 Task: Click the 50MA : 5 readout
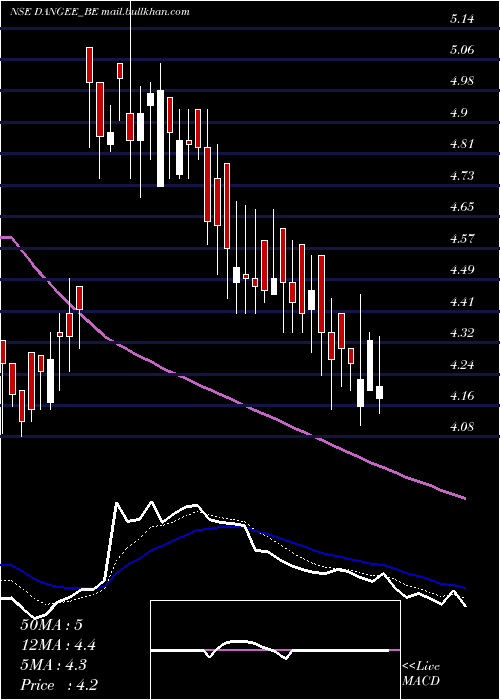pyautogui.click(x=51, y=625)
